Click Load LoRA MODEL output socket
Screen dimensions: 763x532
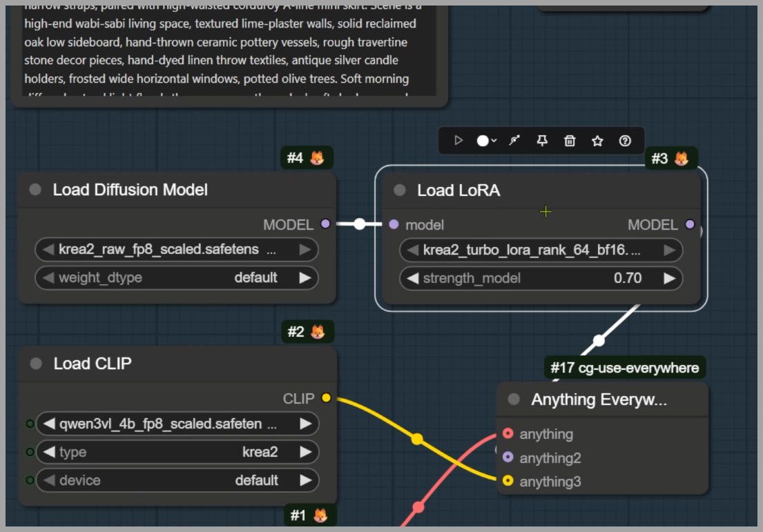(x=690, y=224)
